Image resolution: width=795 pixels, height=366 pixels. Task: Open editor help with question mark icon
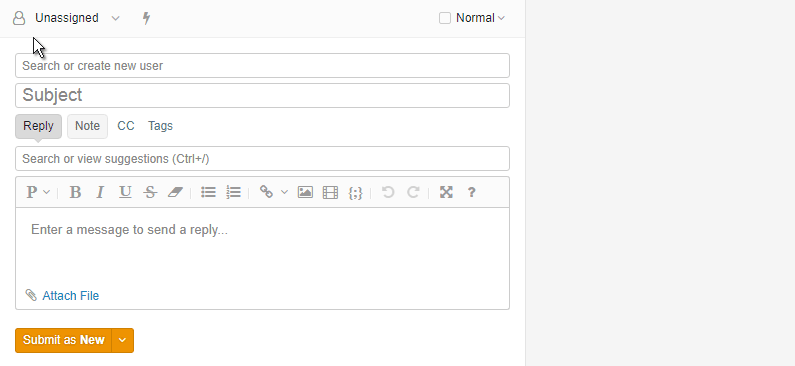471,192
